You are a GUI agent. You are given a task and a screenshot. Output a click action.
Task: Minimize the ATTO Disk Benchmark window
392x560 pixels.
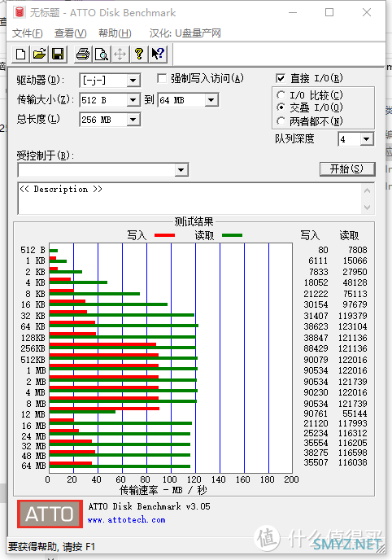pos(293,12)
